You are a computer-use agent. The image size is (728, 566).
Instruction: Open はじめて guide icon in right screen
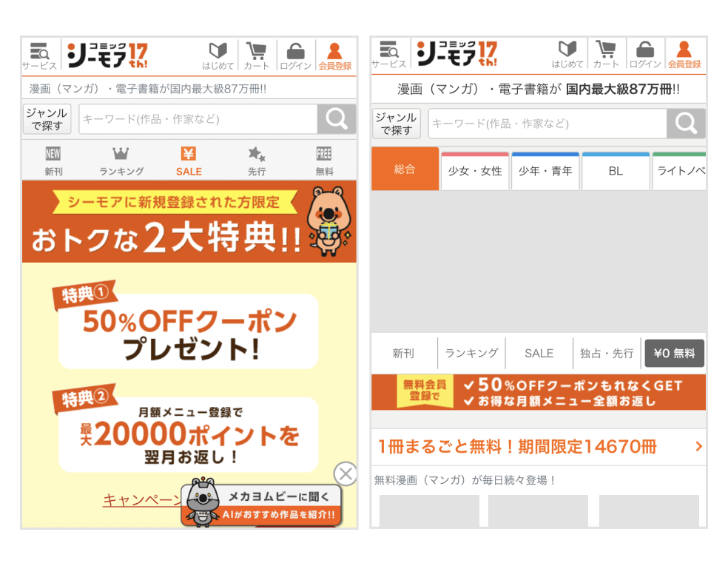(567, 54)
